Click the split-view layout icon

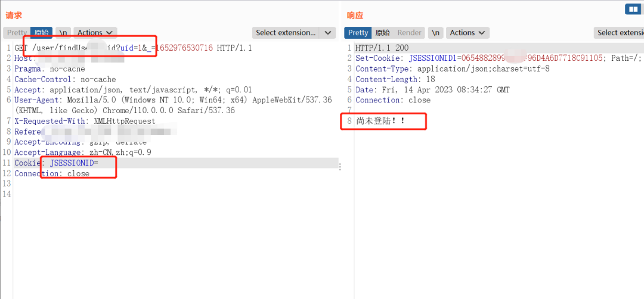pos(633,8)
